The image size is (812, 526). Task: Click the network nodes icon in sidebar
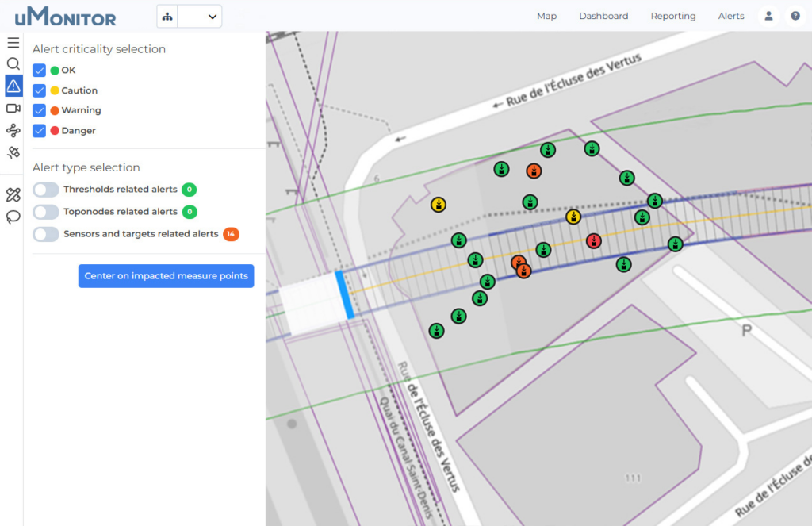point(13,130)
